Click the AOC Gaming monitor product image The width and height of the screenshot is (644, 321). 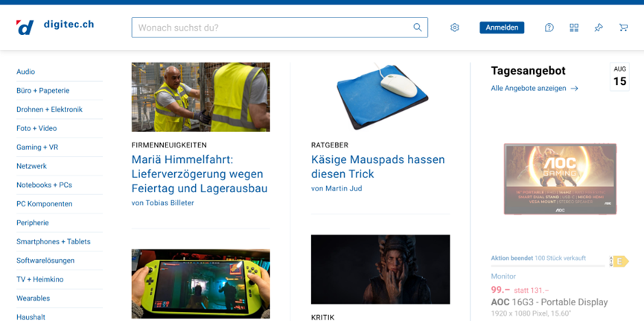560,179
